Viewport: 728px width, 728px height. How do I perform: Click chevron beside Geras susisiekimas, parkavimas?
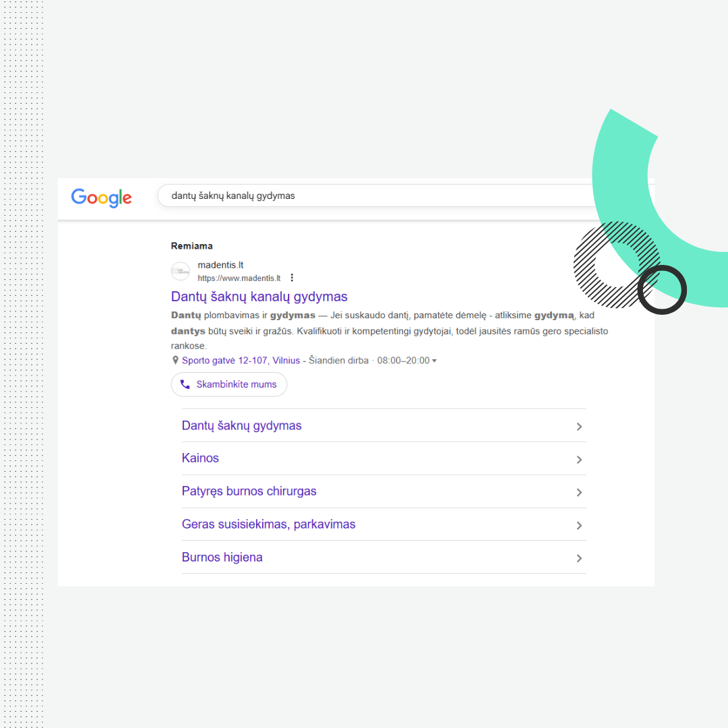[579, 526]
